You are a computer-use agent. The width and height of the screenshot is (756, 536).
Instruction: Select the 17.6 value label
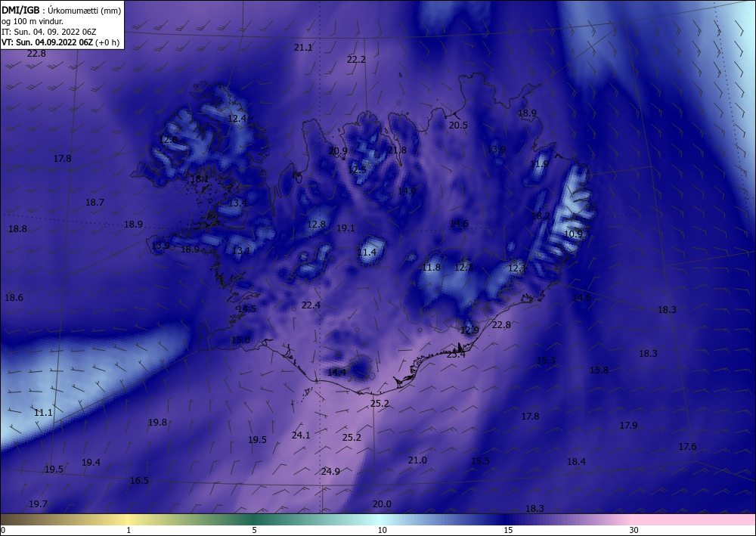click(687, 446)
